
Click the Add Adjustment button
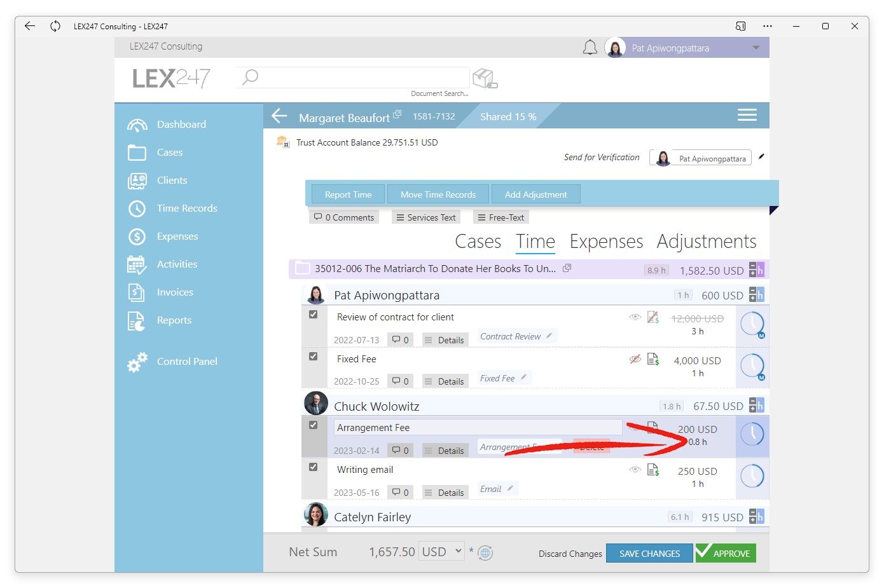point(535,195)
